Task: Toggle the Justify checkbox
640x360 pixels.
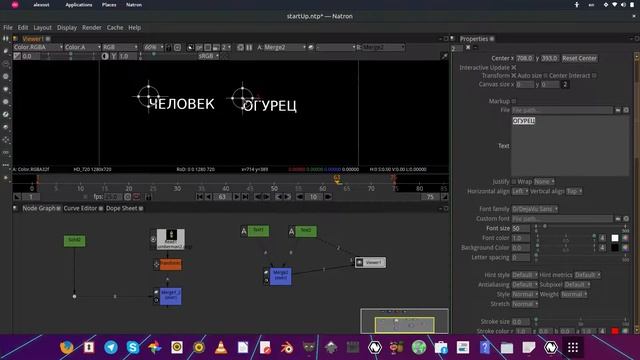Action: tap(514, 182)
